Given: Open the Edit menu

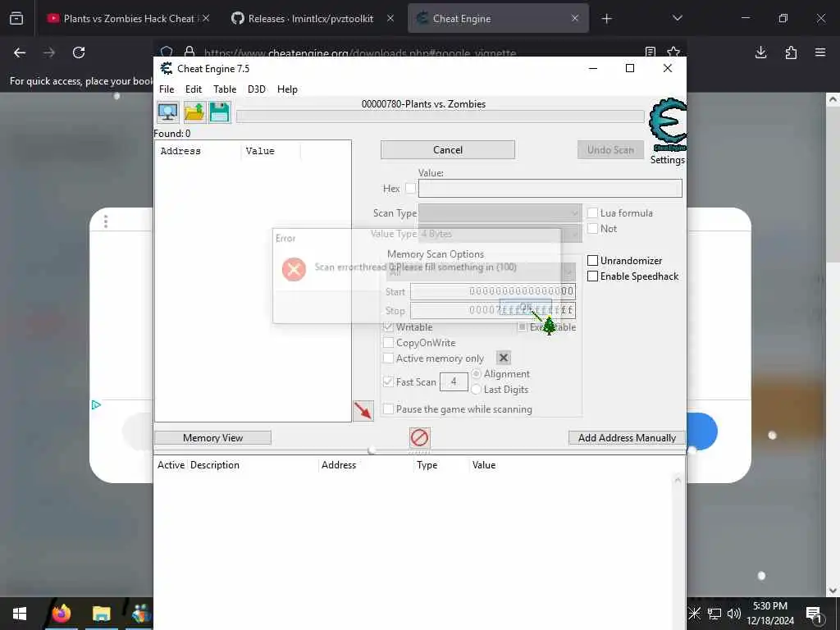Looking at the screenshot, I should pyautogui.click(x=194, y=89).
